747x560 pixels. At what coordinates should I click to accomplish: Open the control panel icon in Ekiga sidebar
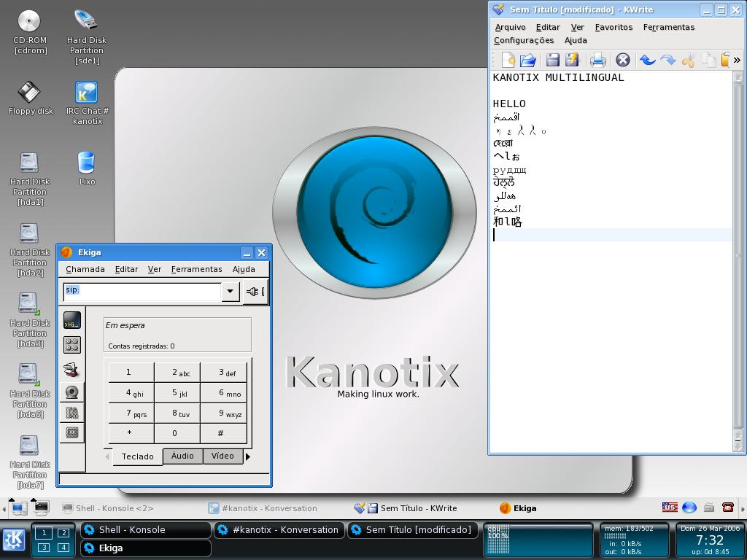click(x=72, y=345)
